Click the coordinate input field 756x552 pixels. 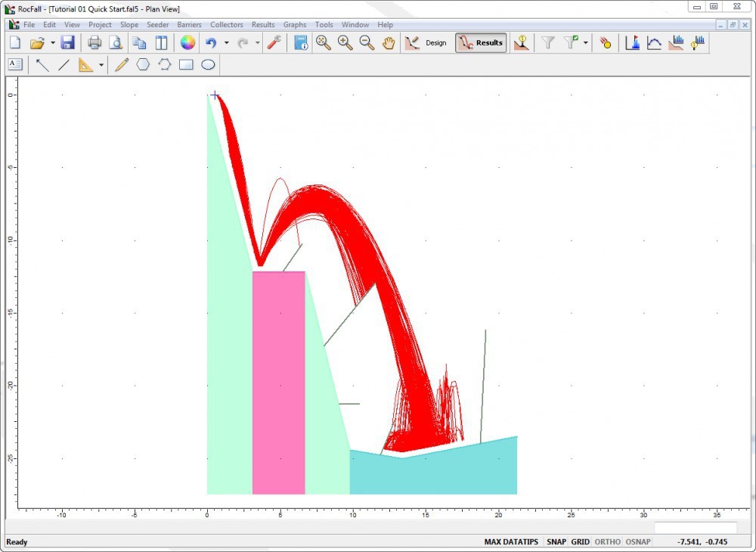pyautogui.click(x=695, y=528)
